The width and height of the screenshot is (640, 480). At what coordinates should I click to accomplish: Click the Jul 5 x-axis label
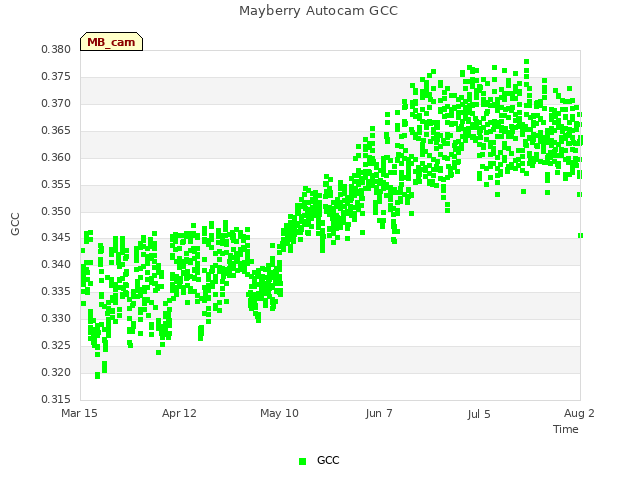tap(479, 414)
